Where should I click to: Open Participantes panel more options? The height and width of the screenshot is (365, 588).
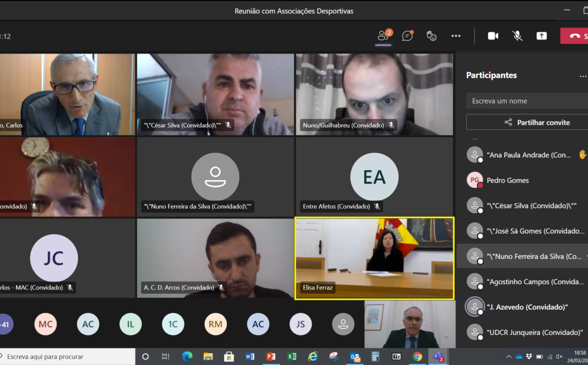[x=583, y=76]
